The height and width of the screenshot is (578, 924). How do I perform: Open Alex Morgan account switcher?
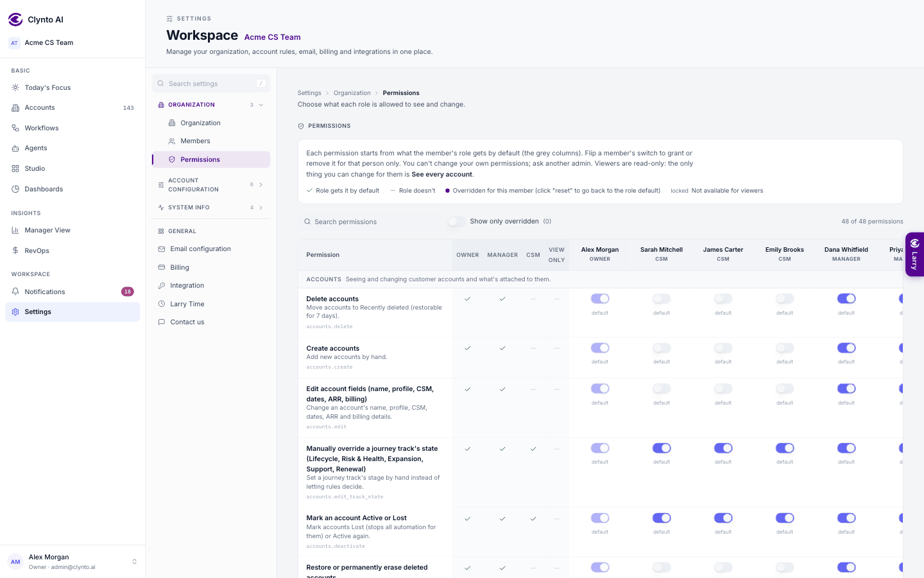pyautogui.click(x=73, y=562)
